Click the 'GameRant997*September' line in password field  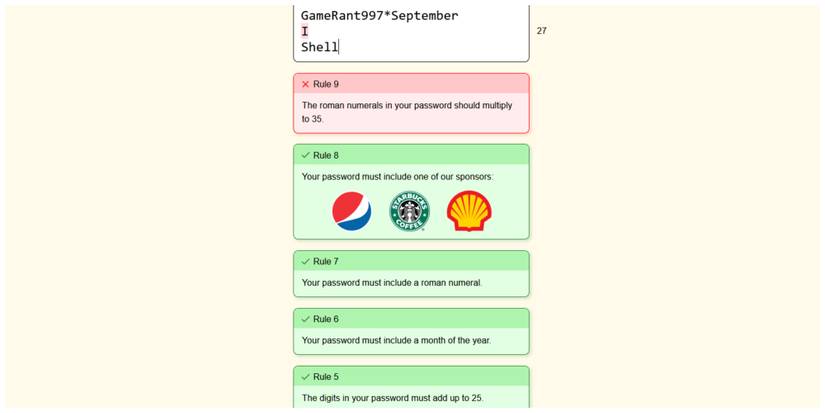click(379, 15)
